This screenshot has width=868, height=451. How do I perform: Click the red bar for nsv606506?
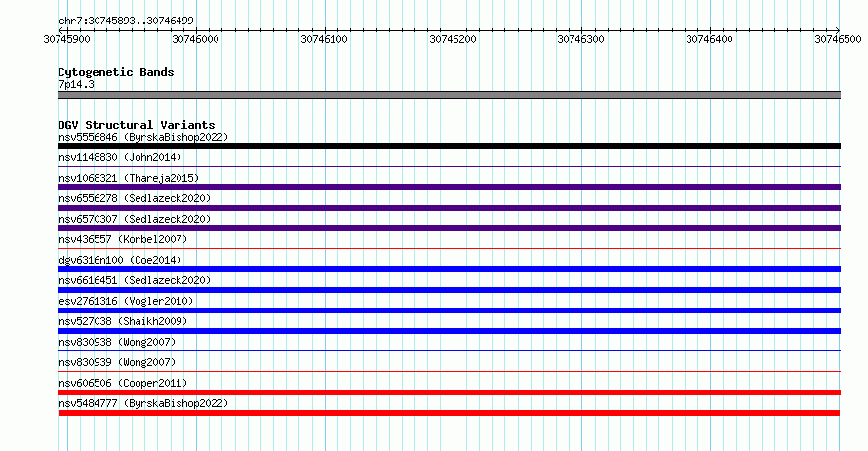[449, 392]
